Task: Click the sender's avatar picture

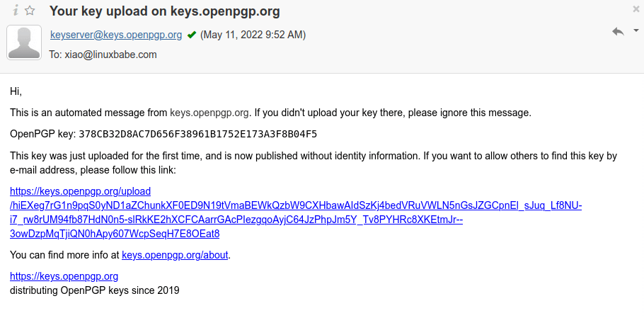Action: [x=24, y=42]
